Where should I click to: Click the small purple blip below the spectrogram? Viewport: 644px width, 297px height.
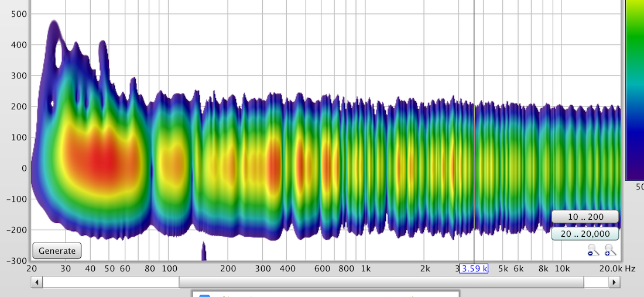click(x=204, y=251)
